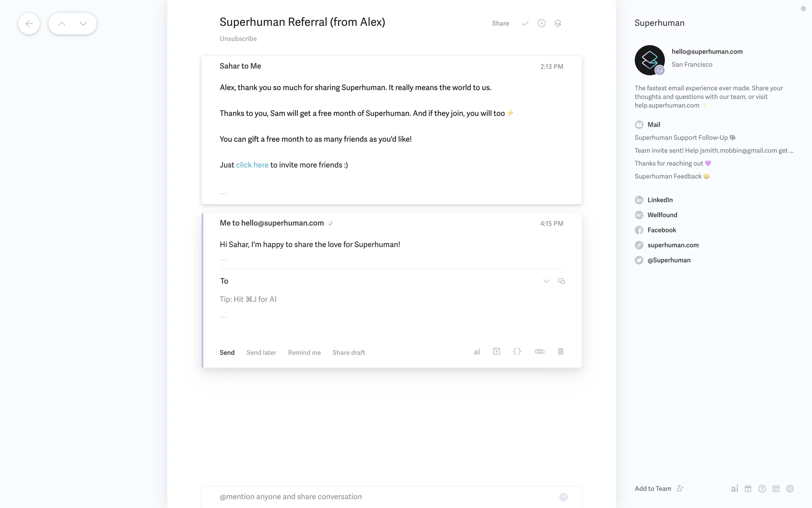Click the AI icon in draft toolbar
812x508 pixels.
pyautogui.click(x=477, y=351)
